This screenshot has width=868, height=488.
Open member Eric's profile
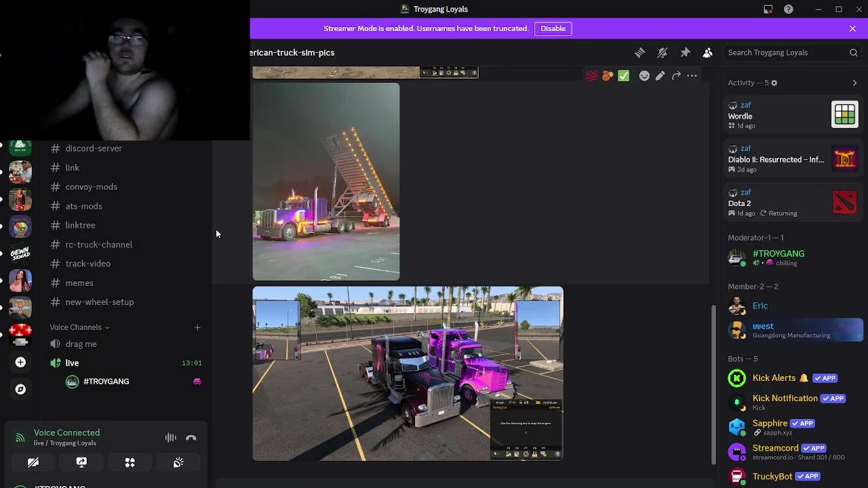793,306
